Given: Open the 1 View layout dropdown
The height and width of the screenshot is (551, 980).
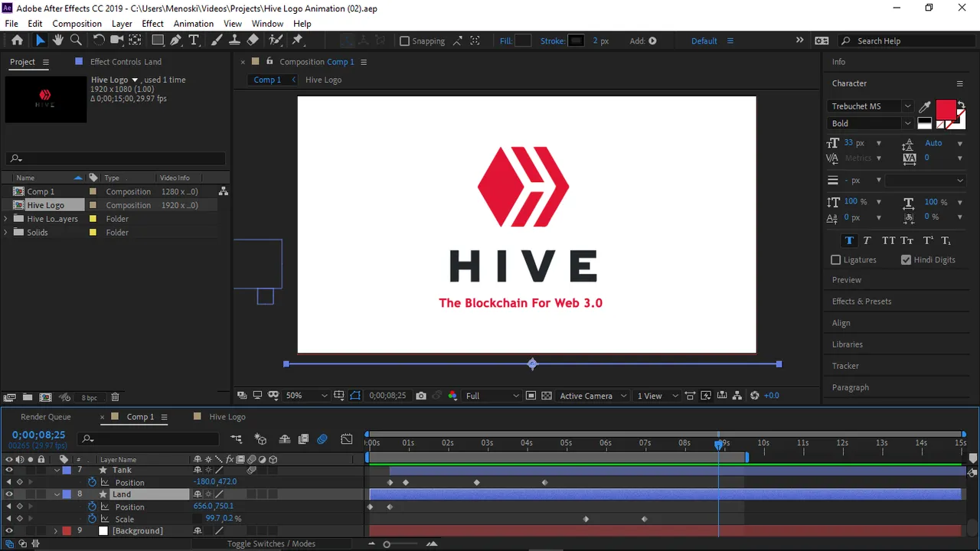Looking at the screenshot, I should pyautogui.click(x=658, y=396).
